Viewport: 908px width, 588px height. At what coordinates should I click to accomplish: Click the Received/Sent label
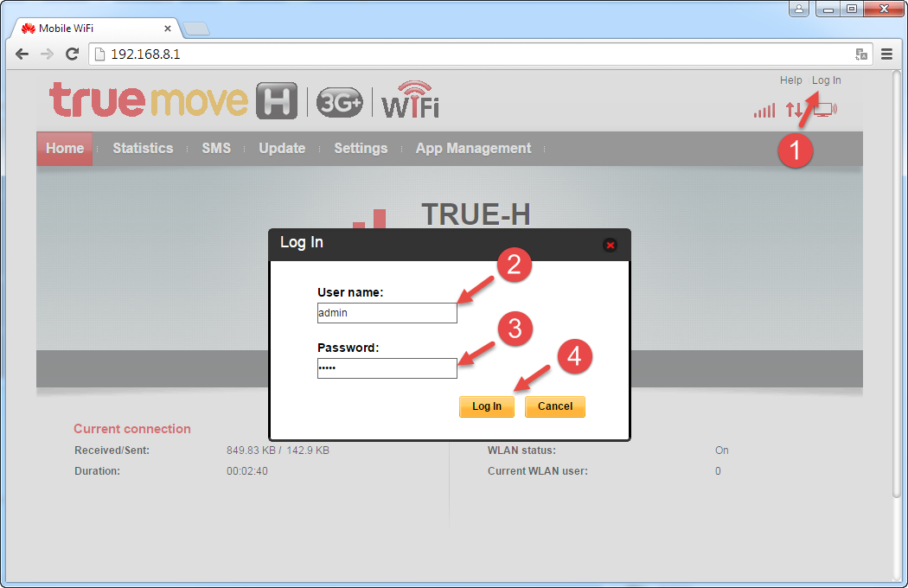112,451
